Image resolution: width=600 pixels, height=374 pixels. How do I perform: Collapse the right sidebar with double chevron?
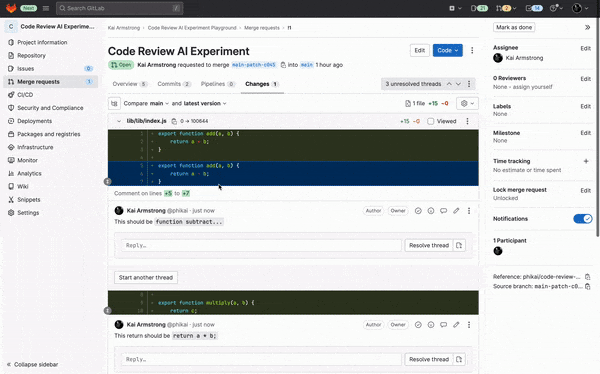coord(587,28)
